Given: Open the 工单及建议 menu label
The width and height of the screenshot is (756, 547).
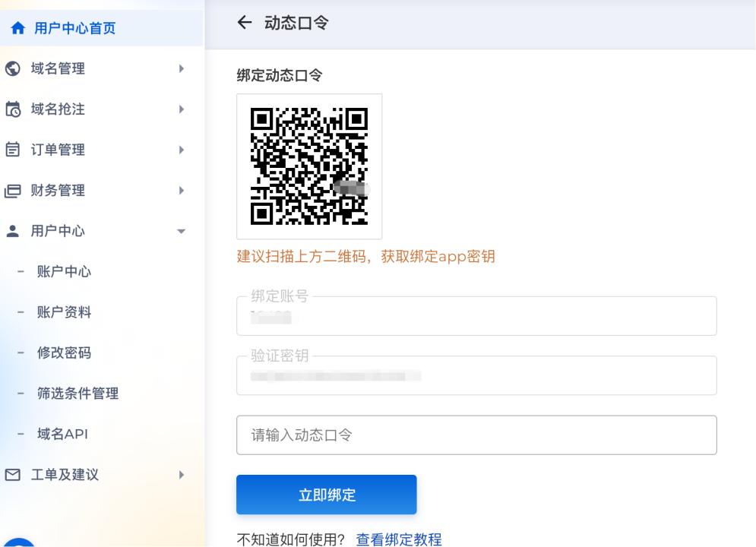Looking at the screenshot, I should [65, 475].
